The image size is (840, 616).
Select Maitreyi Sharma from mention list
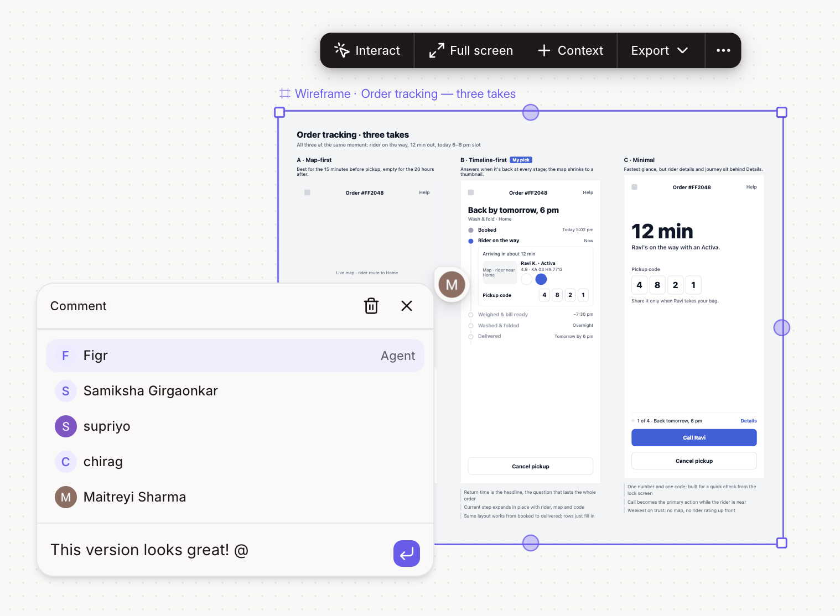pos(235,497)
